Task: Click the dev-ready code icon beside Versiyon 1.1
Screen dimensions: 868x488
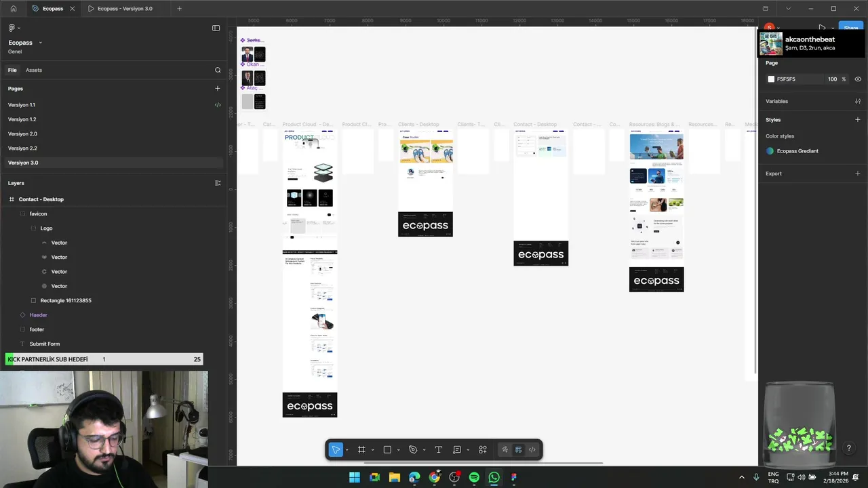Action: point(218,105)
